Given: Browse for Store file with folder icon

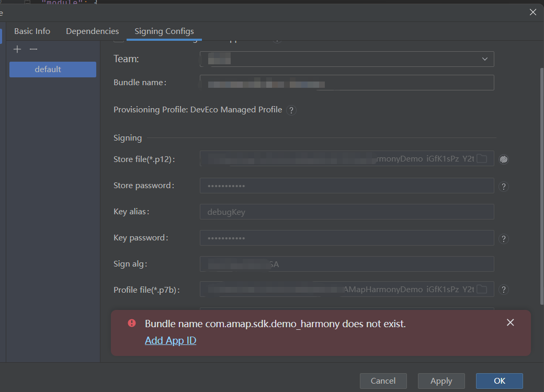Looking at the screenshot, I should click(482, 159).
